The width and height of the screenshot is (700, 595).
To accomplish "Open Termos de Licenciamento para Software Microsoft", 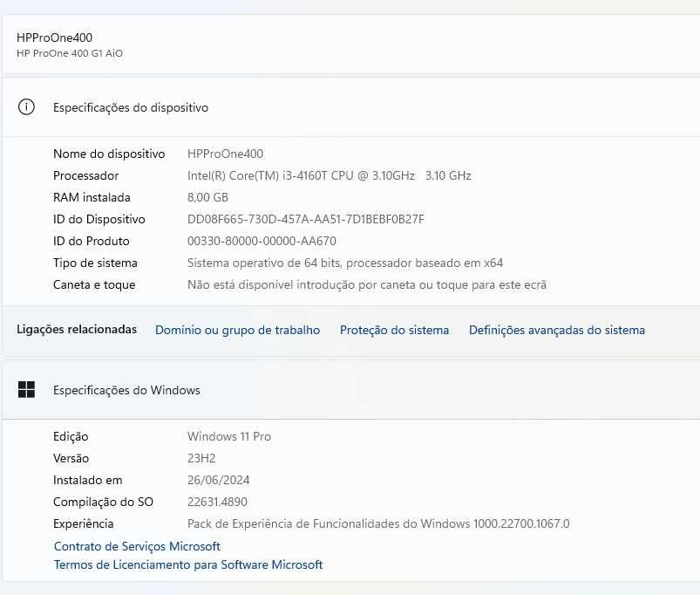I will tap(188, 564).
